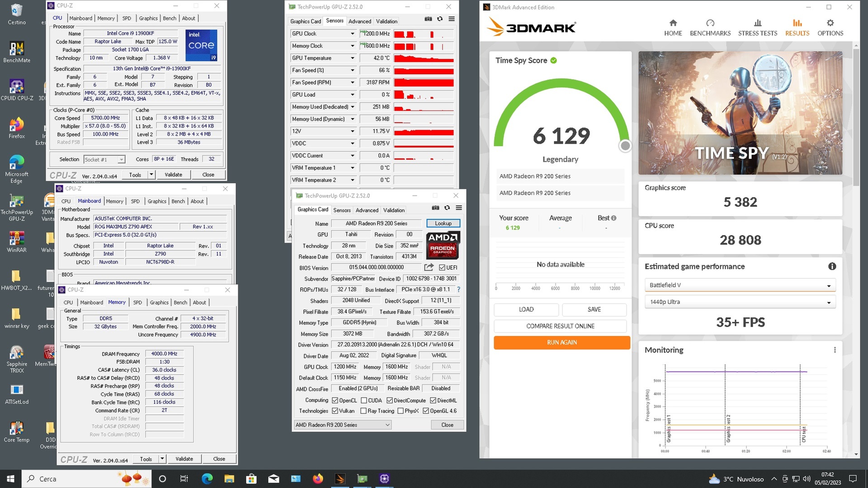Open the Core Temp desktop icon

(17, 432)
